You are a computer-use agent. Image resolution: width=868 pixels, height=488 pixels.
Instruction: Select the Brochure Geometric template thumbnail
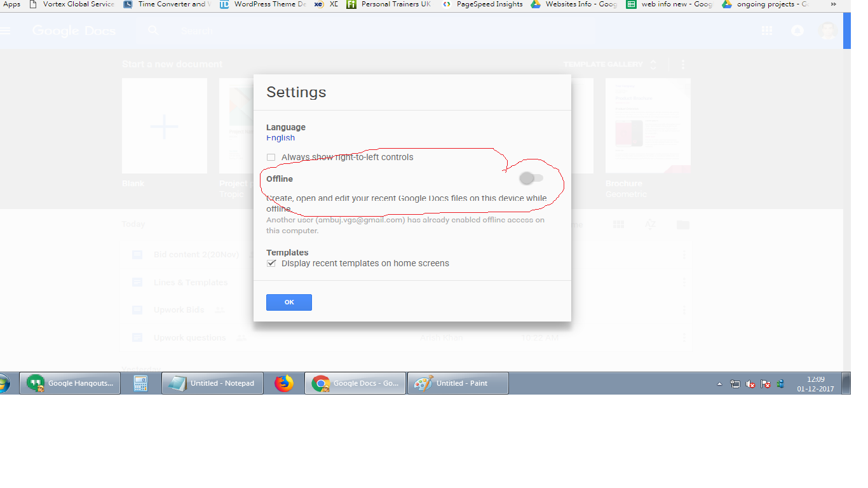point(648,126)
